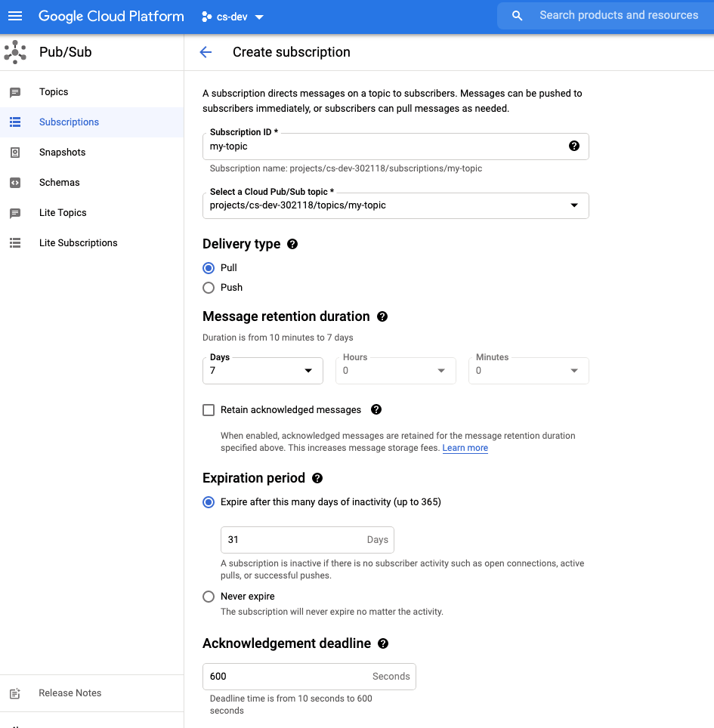The image size is (714, 728).
Task: Select the Push delivery type
Action: pyautogui.click(x=209, y=288)
